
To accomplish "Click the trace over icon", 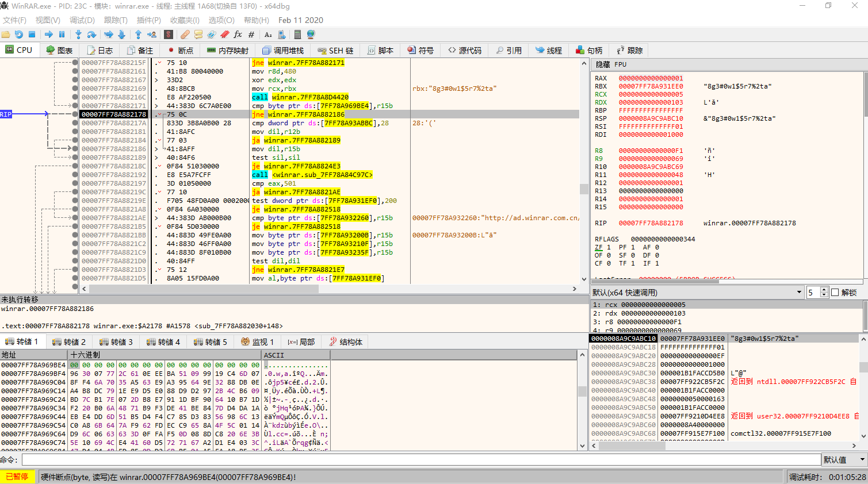I will [x=121, y=34].
